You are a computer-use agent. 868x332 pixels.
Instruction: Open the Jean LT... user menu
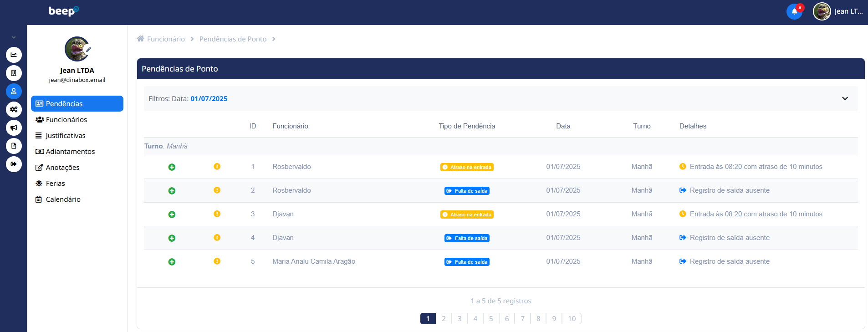click(x=838, y=11)
